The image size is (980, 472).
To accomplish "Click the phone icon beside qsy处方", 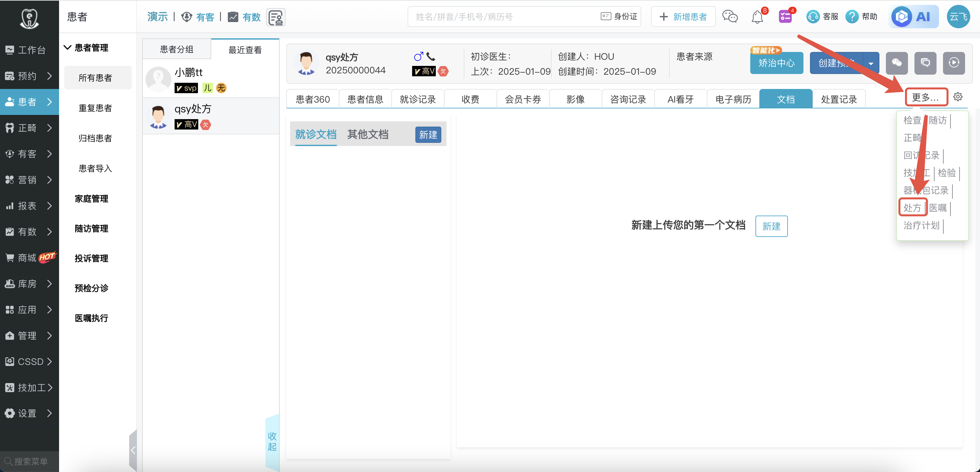I will click(x=431, y=57).
